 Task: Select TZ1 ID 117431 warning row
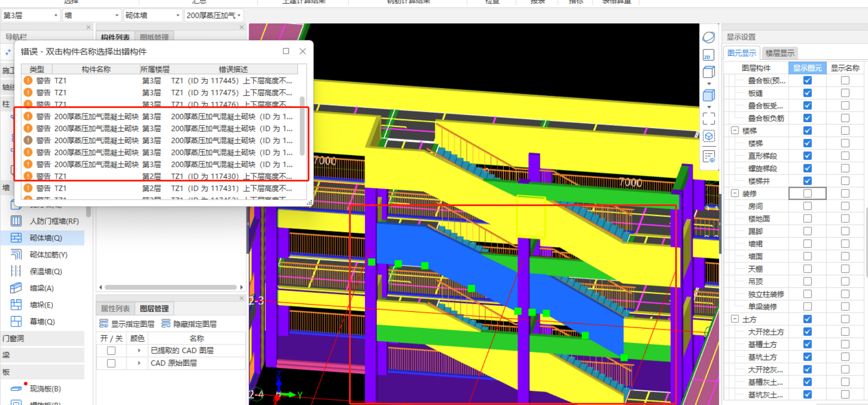(x=160, y=188)
